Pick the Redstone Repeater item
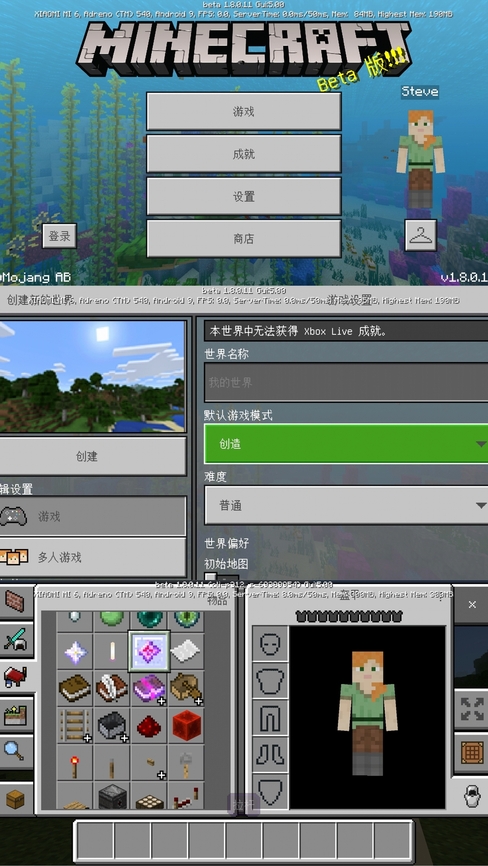The width and height of the screenshot is (488, 866). 185,796
